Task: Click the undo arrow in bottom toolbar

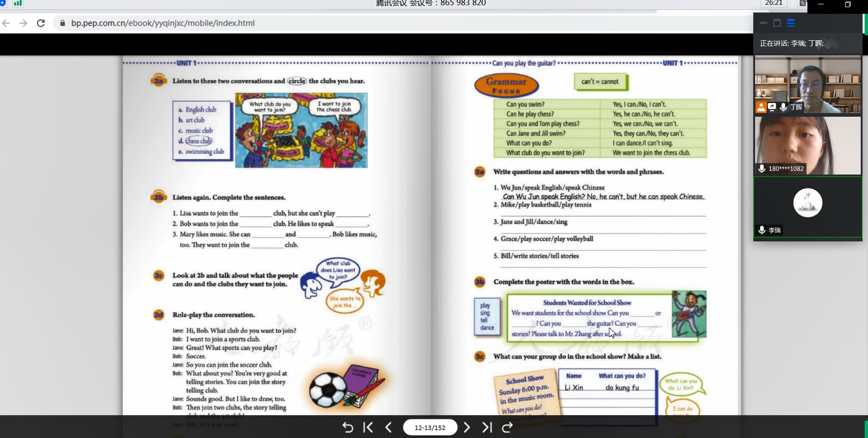Action: tap(348, 428)
